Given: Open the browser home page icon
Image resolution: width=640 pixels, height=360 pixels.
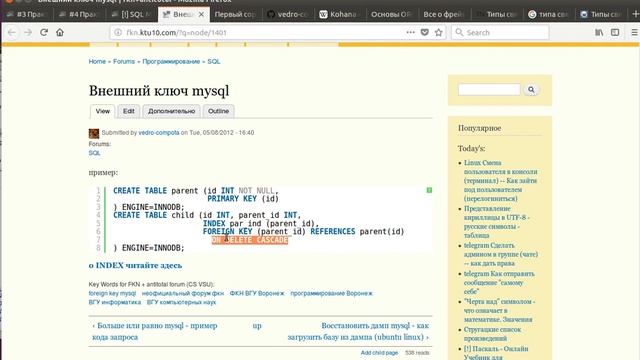Looking at the screenshot, I should [x=60, y=32].
